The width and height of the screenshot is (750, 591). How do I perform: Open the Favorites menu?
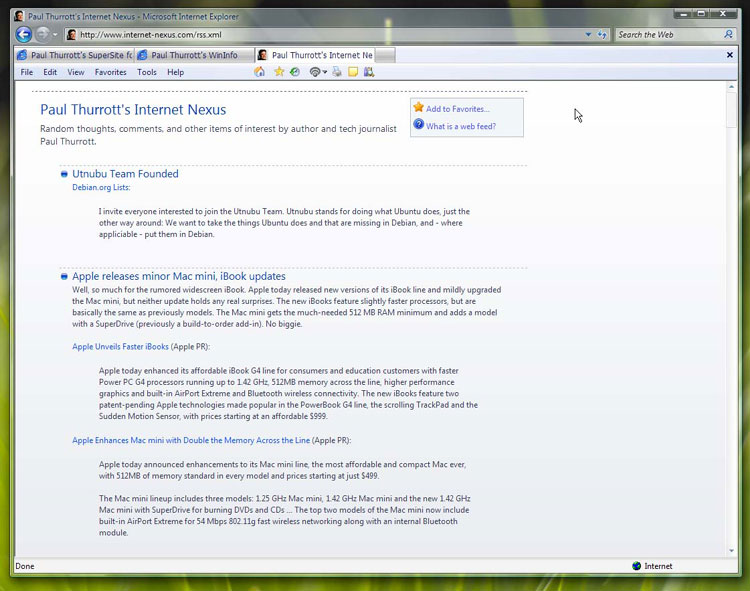click(x=110, y=72)
